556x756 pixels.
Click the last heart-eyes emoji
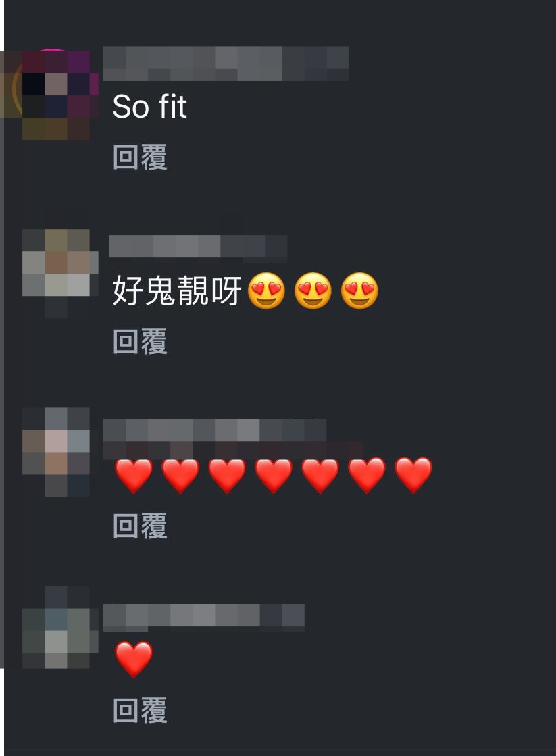(x=359, y=291)
